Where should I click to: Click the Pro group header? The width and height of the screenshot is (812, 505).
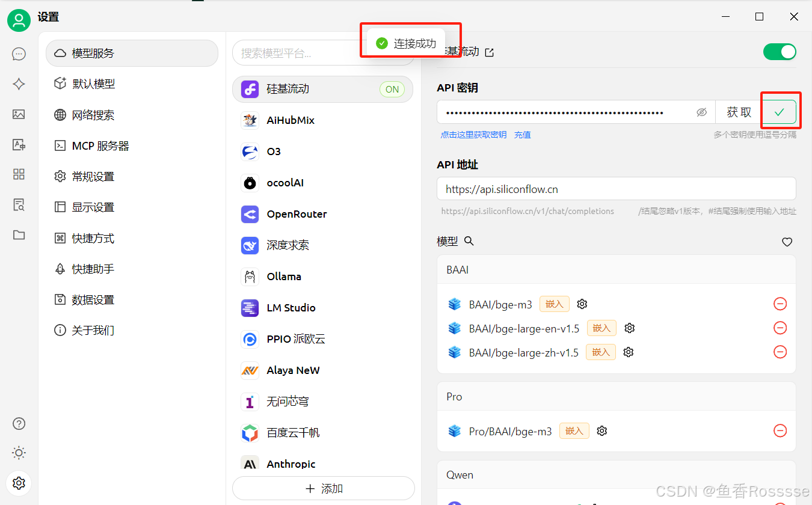click(x=617, y=396)
